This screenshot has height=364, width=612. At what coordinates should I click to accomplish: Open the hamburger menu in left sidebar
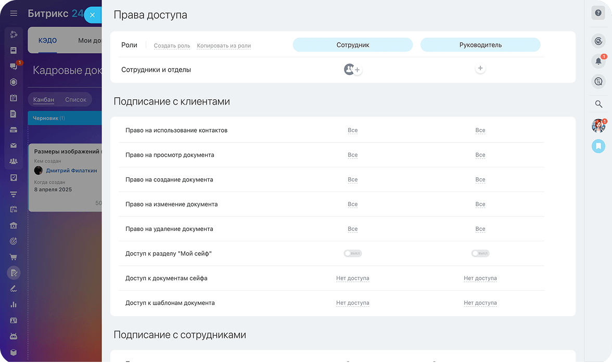[14, 14]
